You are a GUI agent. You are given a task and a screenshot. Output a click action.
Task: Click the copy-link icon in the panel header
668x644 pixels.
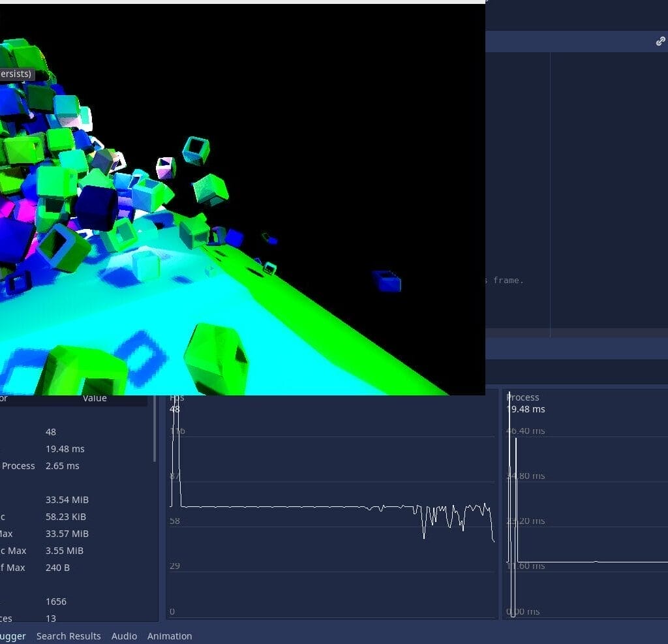coord(660,41)
